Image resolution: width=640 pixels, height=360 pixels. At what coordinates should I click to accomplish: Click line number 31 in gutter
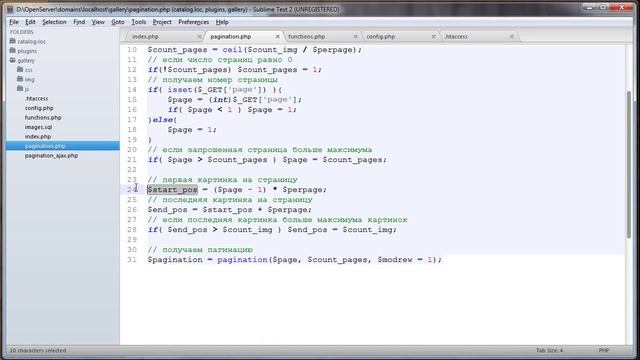[131, 260]
